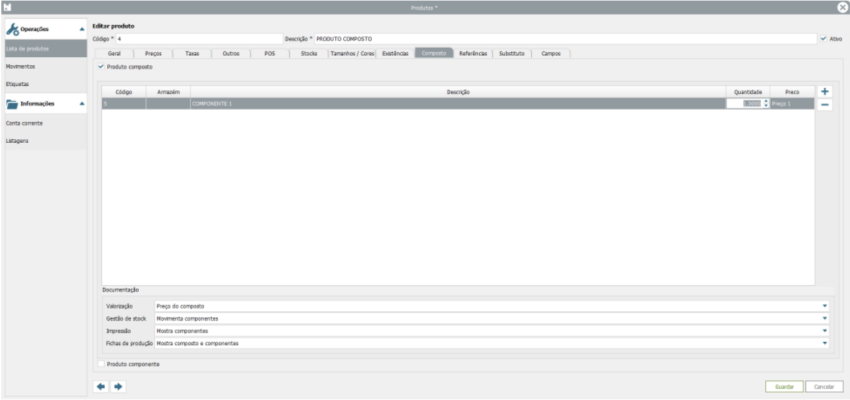Screen dimensions: 850x400
Task: Toggle the Produto composto checkbox
Action: pyautogui.click(x=101, y=66)
